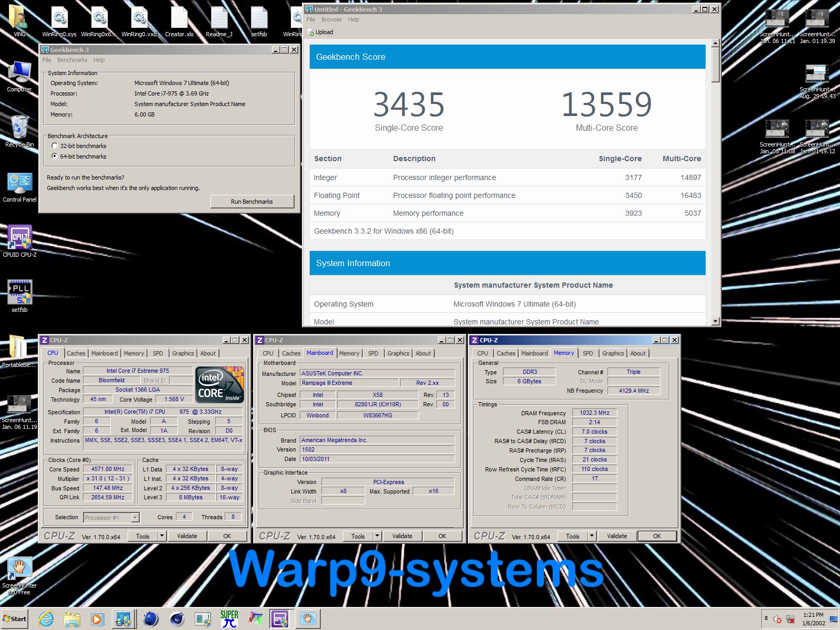The image size is (840, 630).
Task: Switch to ScreenHunter hand taskbar button
Action: (308, 619)
